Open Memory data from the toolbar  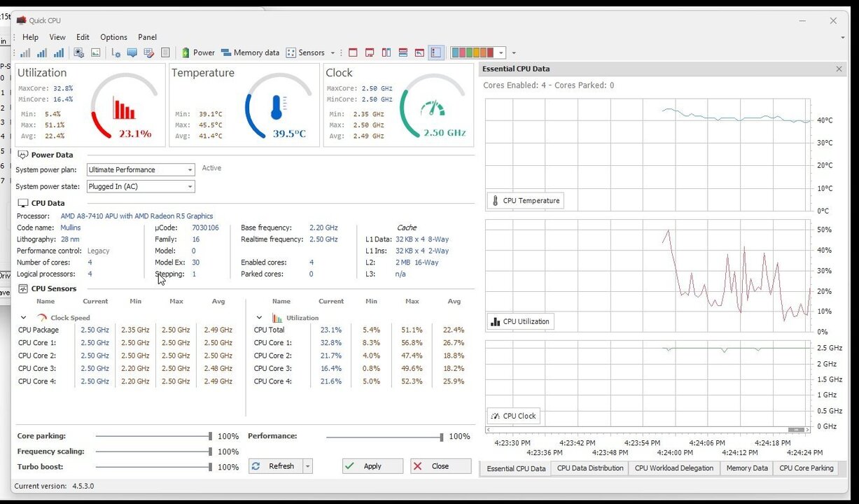coord(250,52)
